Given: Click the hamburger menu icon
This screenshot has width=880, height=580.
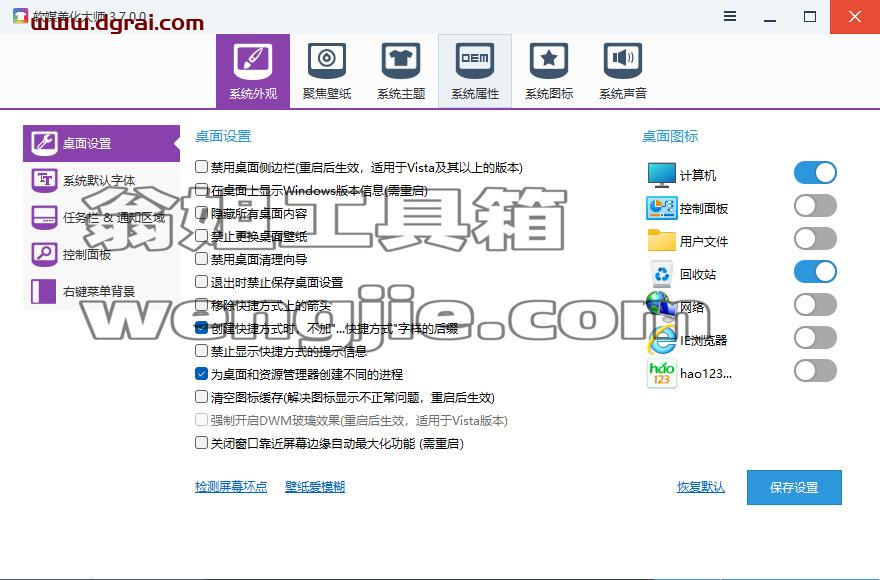Looking at the screenshot, I should click(730, 16).
